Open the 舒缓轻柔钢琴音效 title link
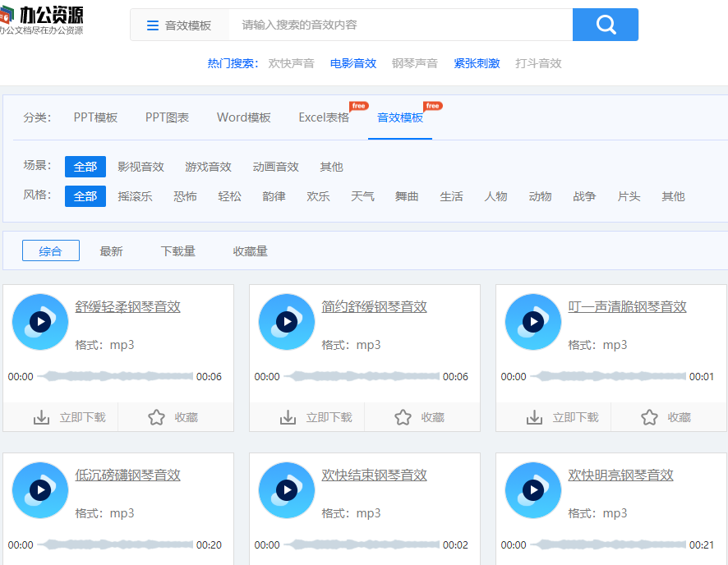 click(x=127, y=306)
